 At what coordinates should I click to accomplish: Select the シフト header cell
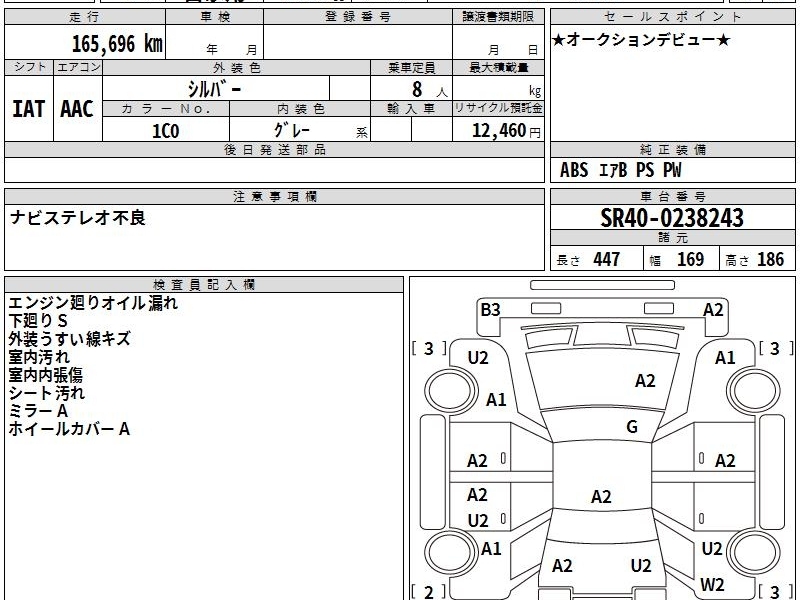pyautogui.click(x=29, y=67)
